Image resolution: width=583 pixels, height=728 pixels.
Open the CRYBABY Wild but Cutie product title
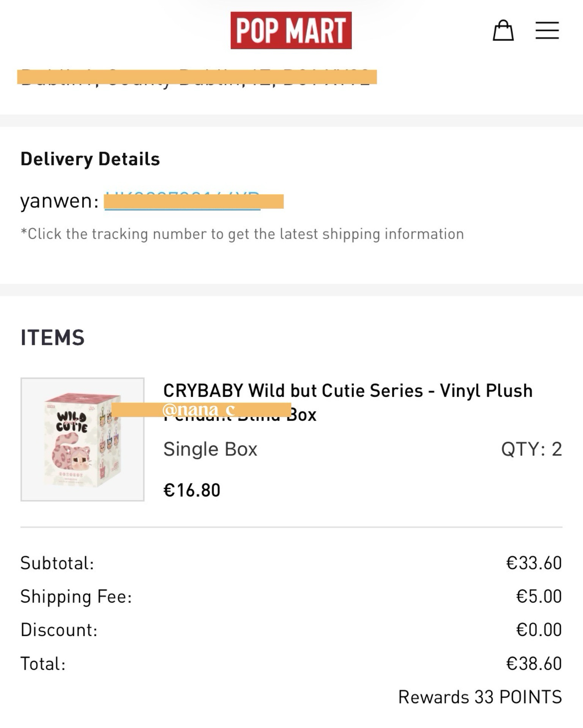point(348,391)
